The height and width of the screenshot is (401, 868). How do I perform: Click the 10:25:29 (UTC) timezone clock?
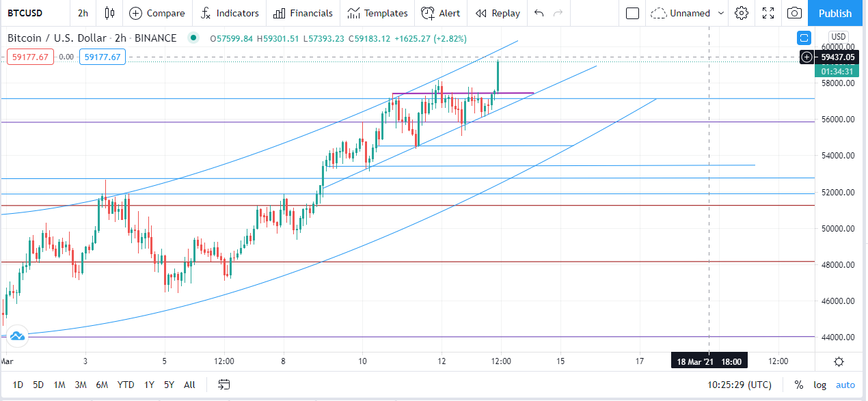pyautogui.click(x=740, y=385)
